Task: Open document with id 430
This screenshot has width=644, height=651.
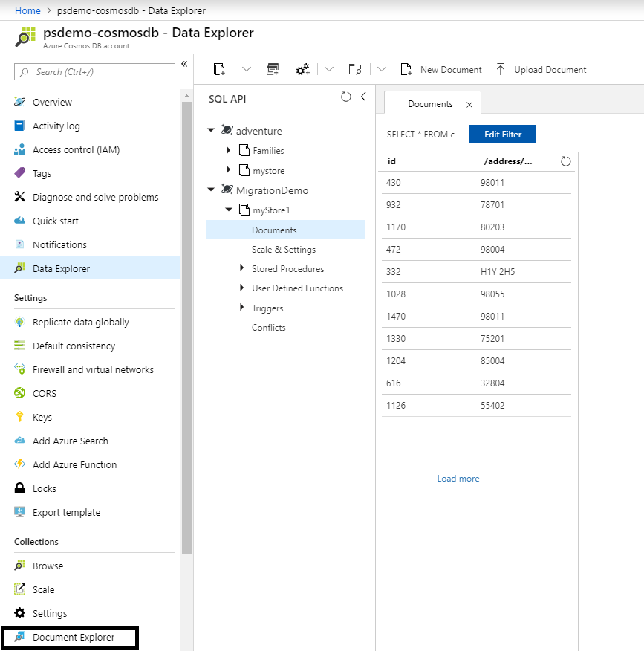Action: (x=476, y=183)
